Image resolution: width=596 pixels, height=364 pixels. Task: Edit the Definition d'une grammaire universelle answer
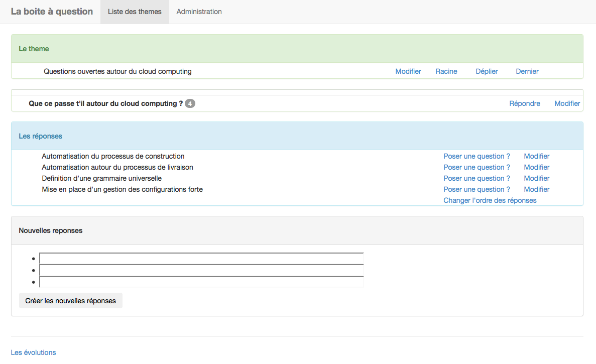(x=536, y=178)
